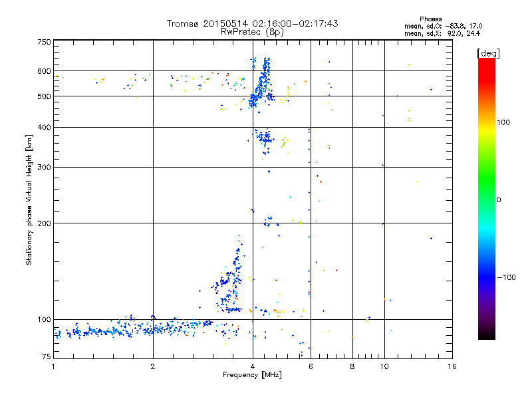Click the y-axis label "600"
This screenshot has height=399, width=532.
pos(44,71)
